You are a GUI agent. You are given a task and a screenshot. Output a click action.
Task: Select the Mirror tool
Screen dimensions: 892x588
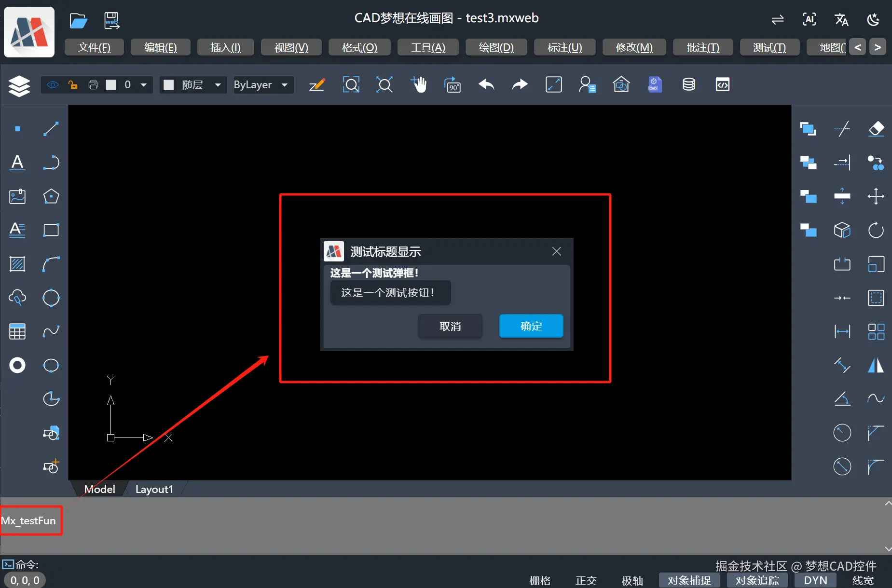tap(876, 365)
